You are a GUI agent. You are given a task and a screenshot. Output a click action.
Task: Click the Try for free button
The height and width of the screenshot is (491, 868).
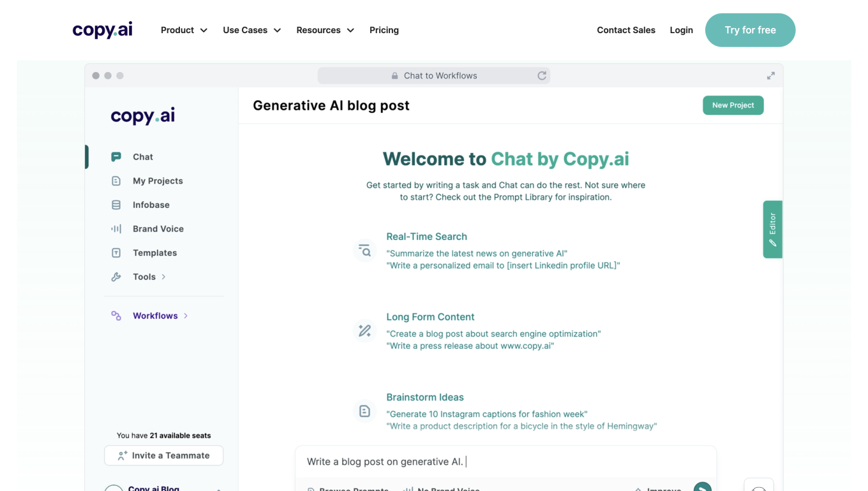tap(750, 30)
